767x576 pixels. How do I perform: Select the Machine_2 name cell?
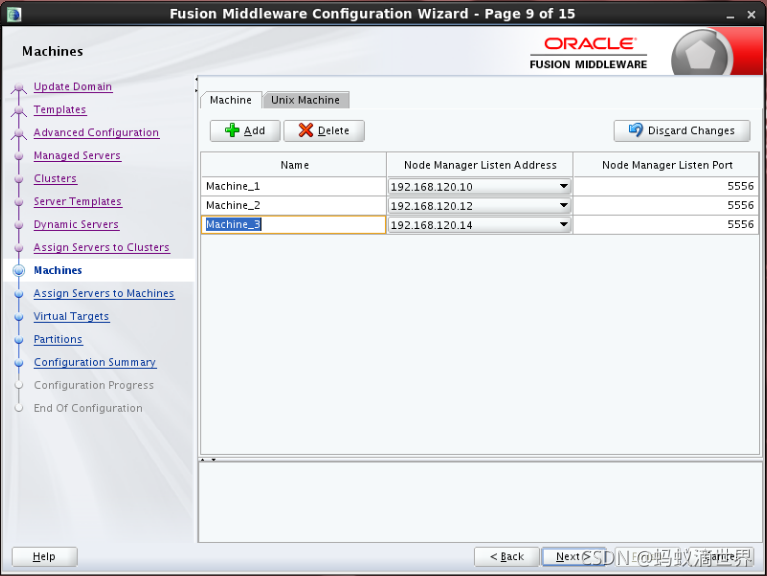pyautogui.click(x=293, y=205)
